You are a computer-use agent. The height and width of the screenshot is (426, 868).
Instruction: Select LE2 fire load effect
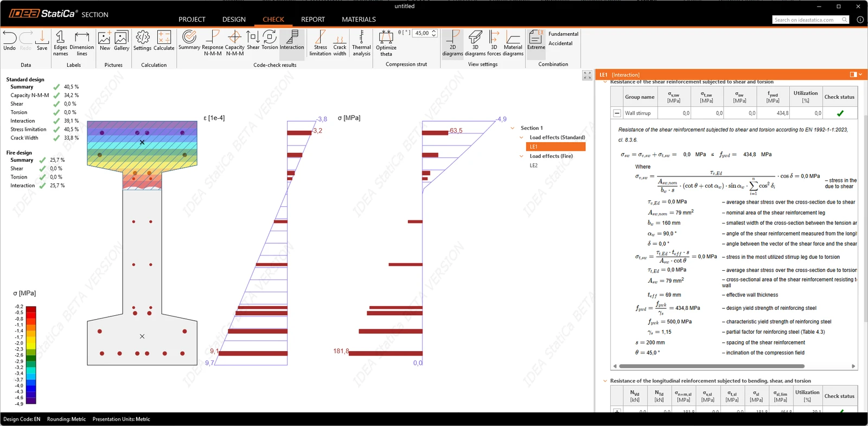534,166
